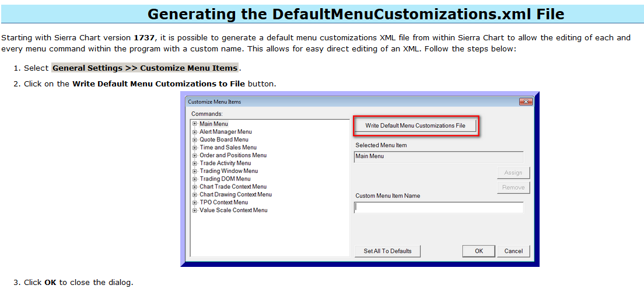Click Set All To Defaults button
Viewport: 644px width, 292px height.
pyautogui.click(x=387, y=251)
